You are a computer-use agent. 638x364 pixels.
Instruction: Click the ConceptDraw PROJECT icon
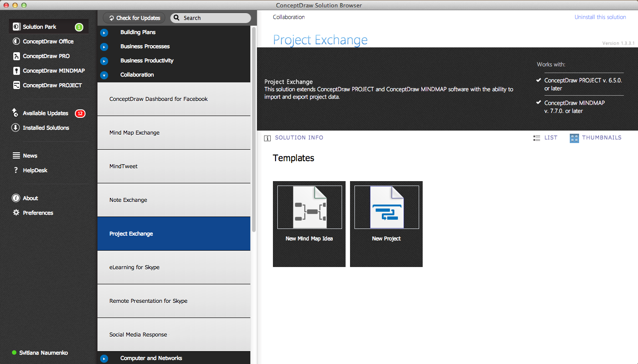tap(16, 85)
